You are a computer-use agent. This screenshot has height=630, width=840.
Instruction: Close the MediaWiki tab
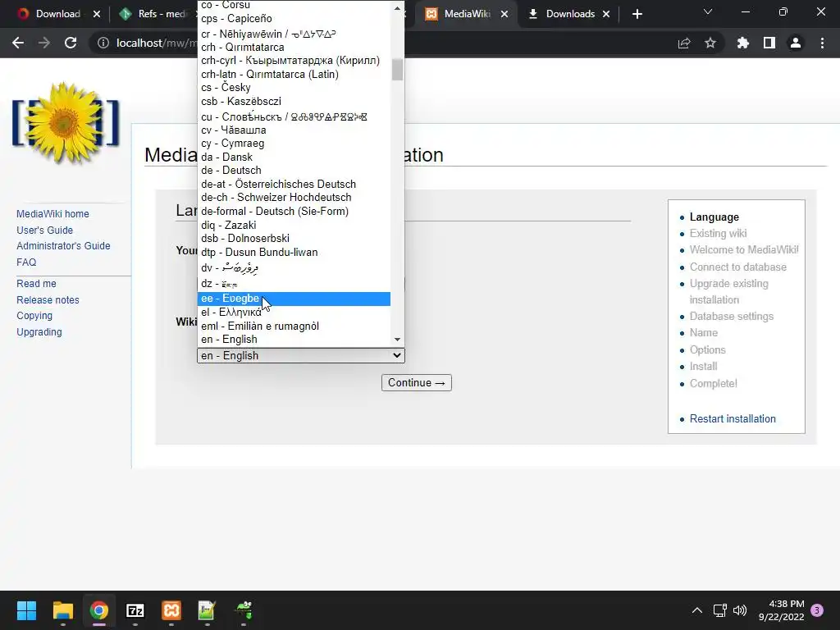[x=504, y=14]
